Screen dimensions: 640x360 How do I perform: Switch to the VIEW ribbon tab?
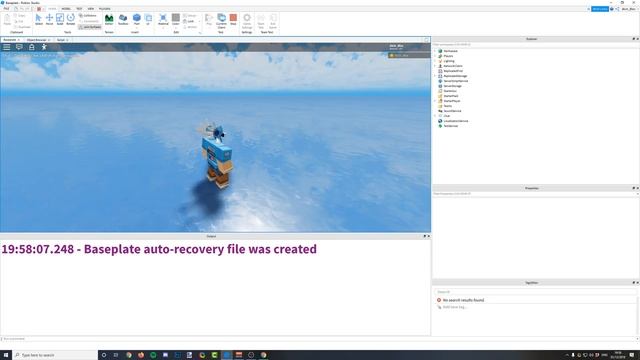point(91,9)
